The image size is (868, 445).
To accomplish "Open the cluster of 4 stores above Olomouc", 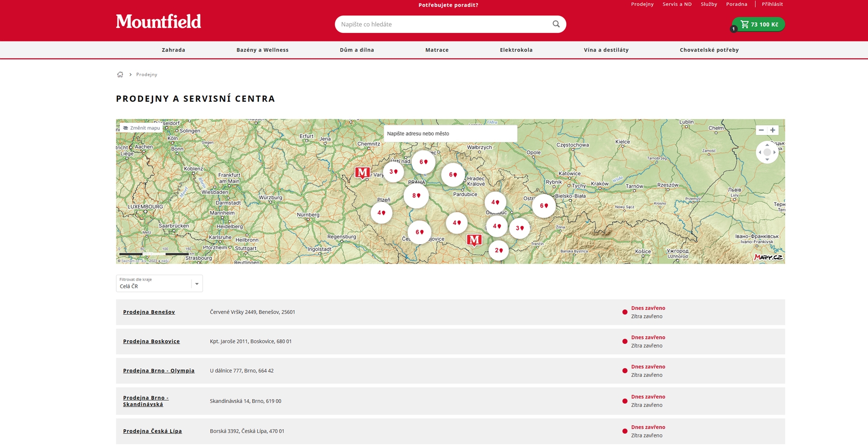I will (495, 202).
